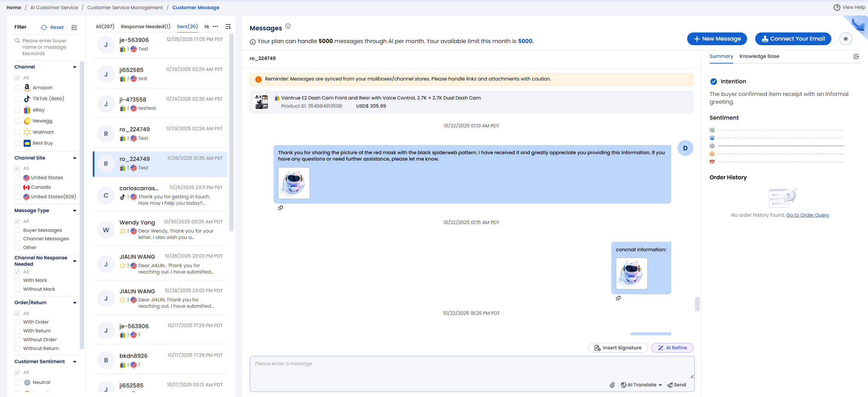This screenshot has height=397, width=868.
Task: Collapse the Channel Site section
Action: [74, 158]
